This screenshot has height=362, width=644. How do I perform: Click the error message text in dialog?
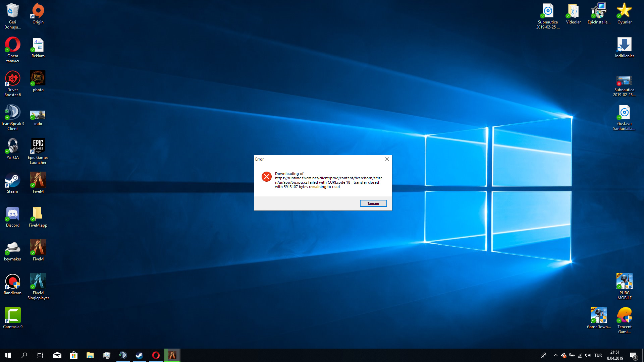pos(329,180)
